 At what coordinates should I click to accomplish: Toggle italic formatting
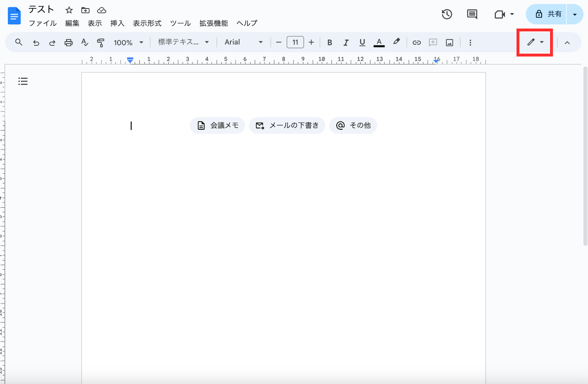[346, 43]
